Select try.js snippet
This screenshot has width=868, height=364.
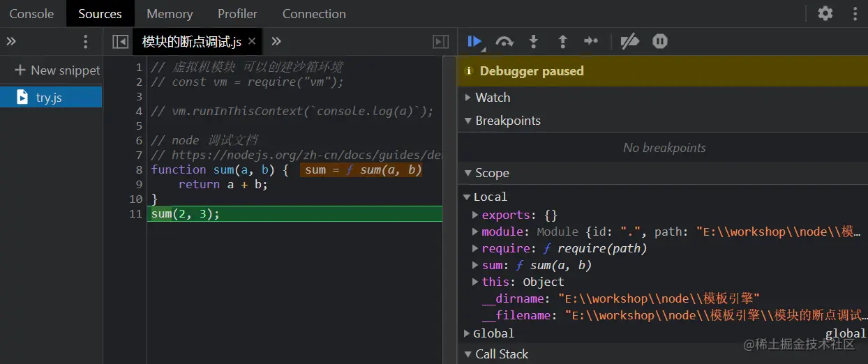tap(51, 97)
